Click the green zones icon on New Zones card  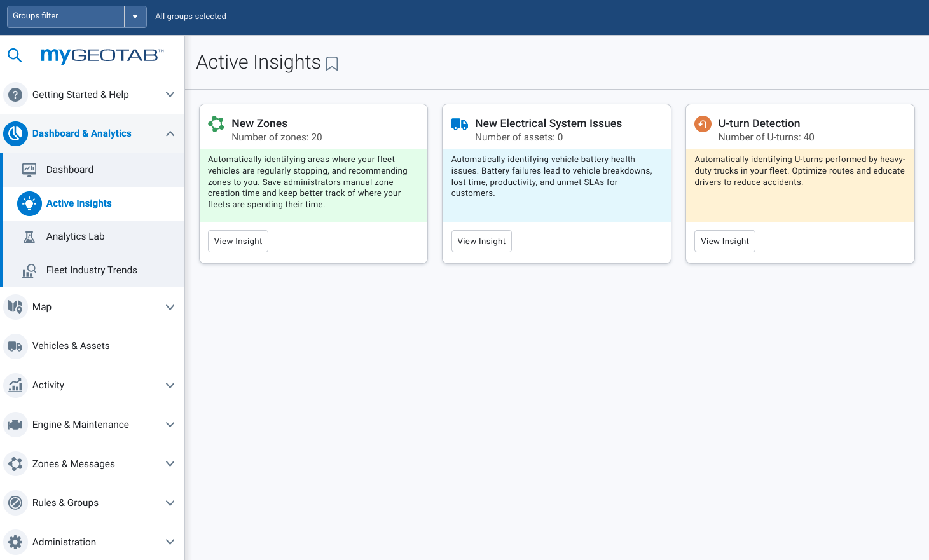pyautogui.click(x=216, y=124)
